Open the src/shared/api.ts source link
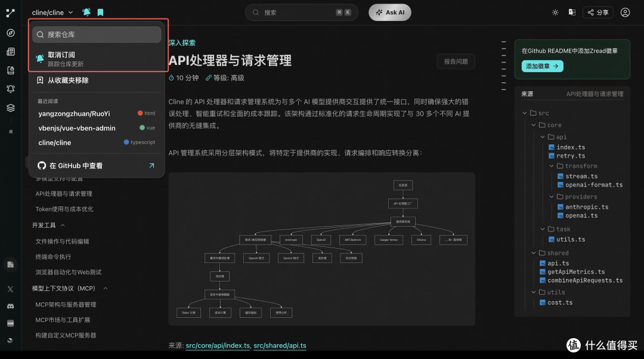 [280, 345]
